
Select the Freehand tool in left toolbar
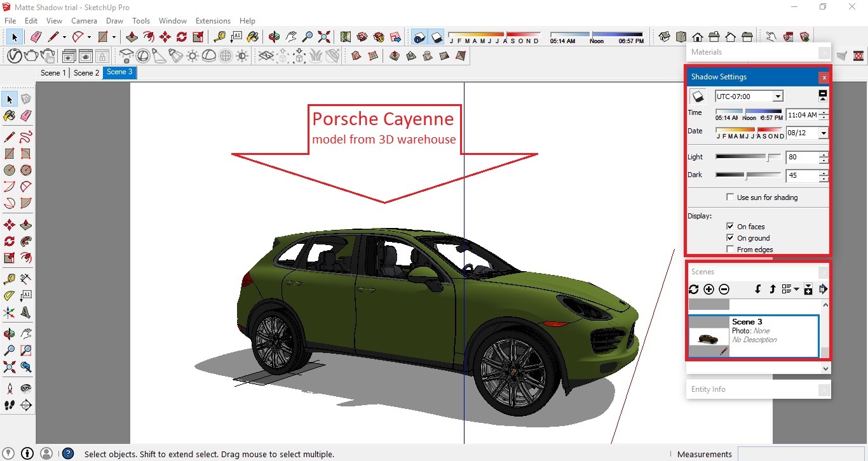click(26, 137)
